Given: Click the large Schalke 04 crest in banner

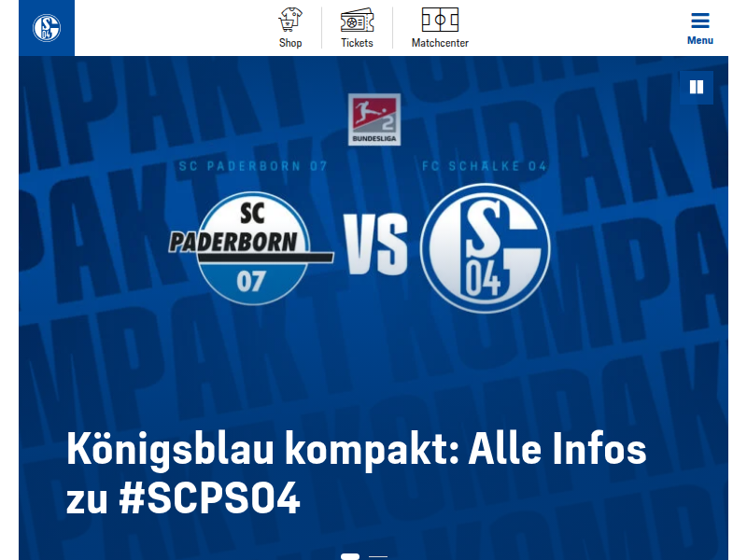Looking at the screenshot, I should [485, 248].
